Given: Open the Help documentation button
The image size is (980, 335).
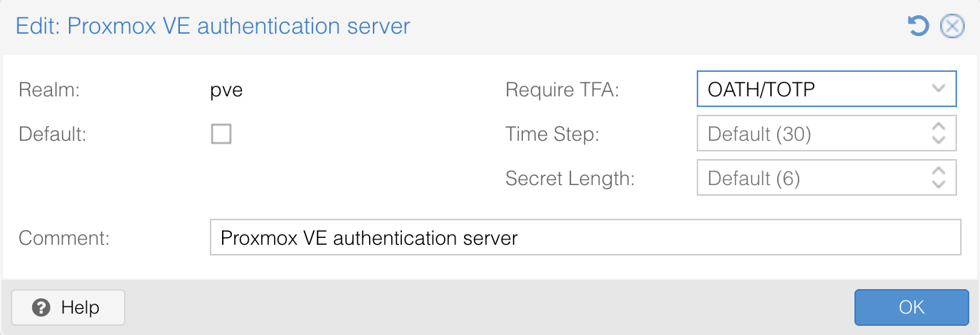Looking at the screenshot, I should (68, 307).
